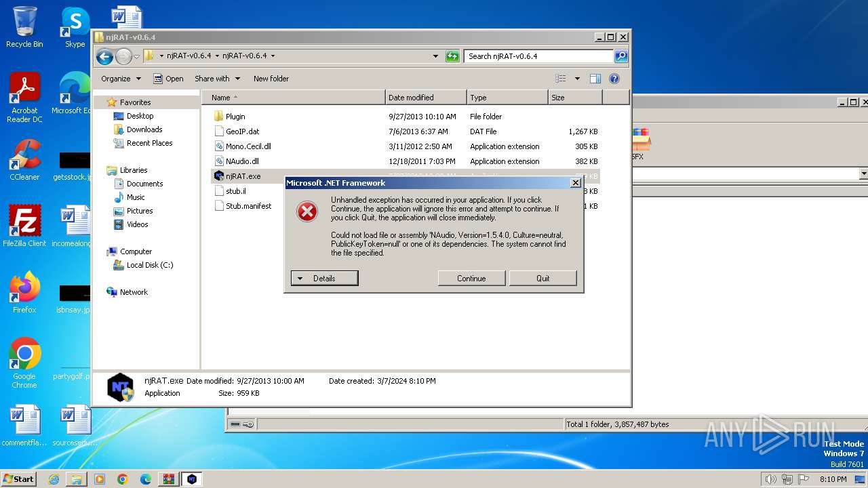868x488 pixels.
Task: Open the recent pages dropdown
Action: tap(136, 56)
